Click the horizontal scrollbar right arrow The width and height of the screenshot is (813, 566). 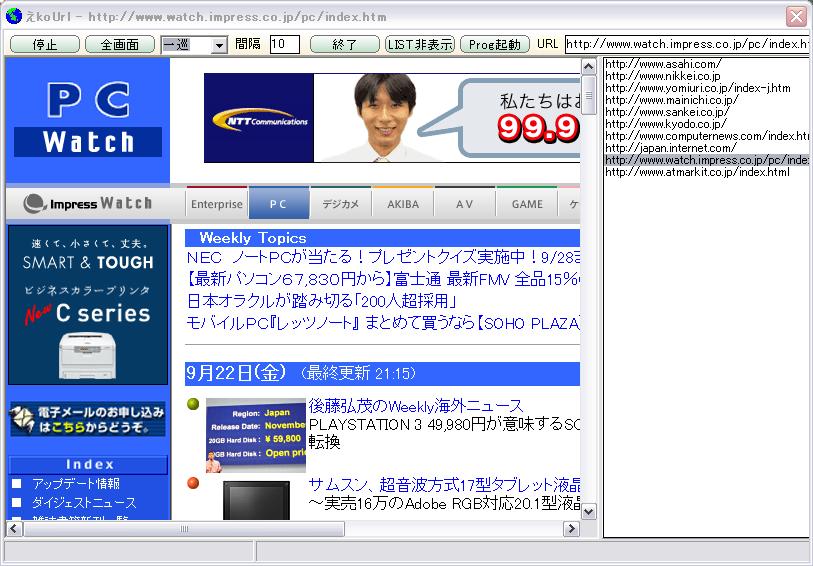tap(571, 529)
